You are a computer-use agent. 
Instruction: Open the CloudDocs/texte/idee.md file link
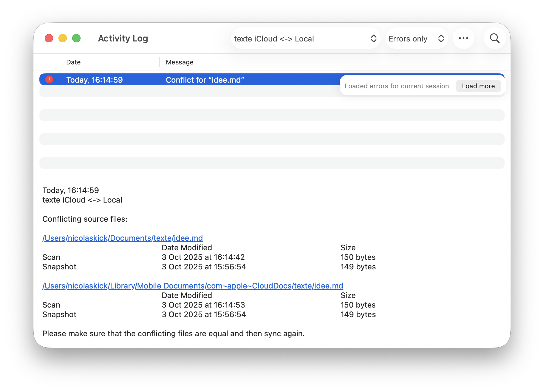point(193,286)
